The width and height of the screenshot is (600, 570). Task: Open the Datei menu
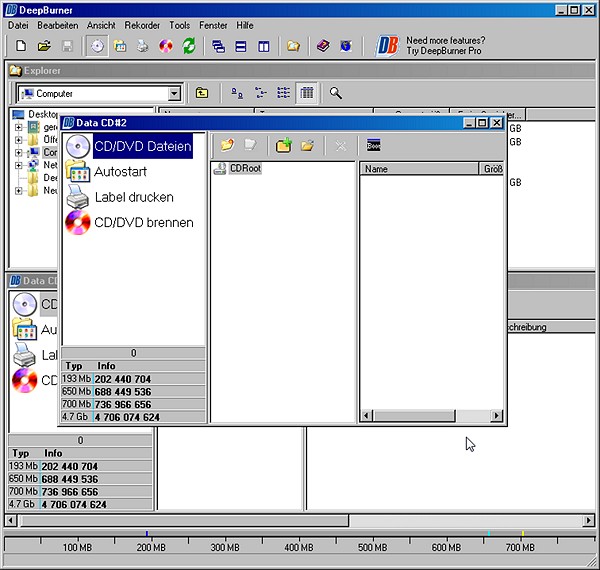18,25
